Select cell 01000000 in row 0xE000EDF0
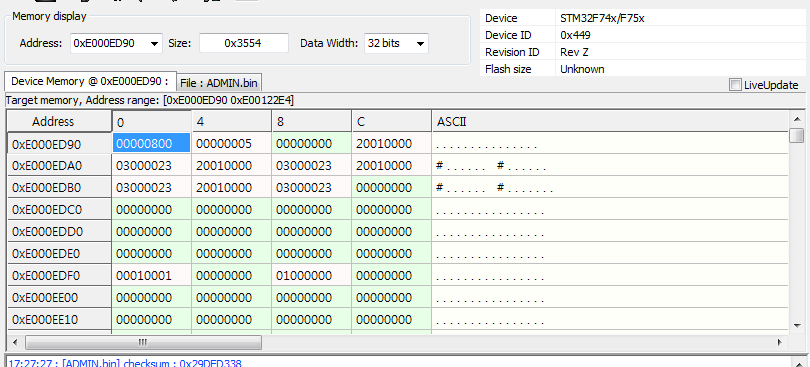This screenshot has height=367, width=810. click(311, 276)
